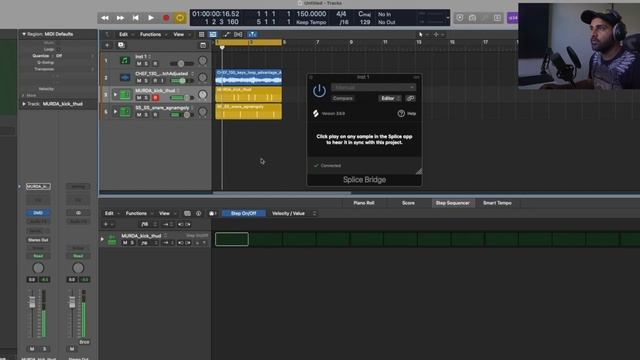This screenshot has height=360, width=640.
Task: Open the Step Sequencer Edit menu
Action: [109, 213]
